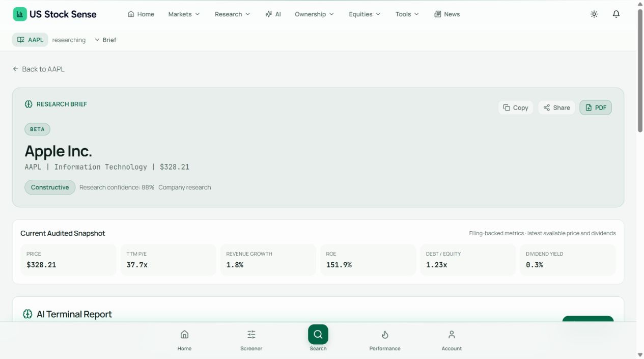
Task: Open Search in bottom navigation
Action: pos(318,339)
